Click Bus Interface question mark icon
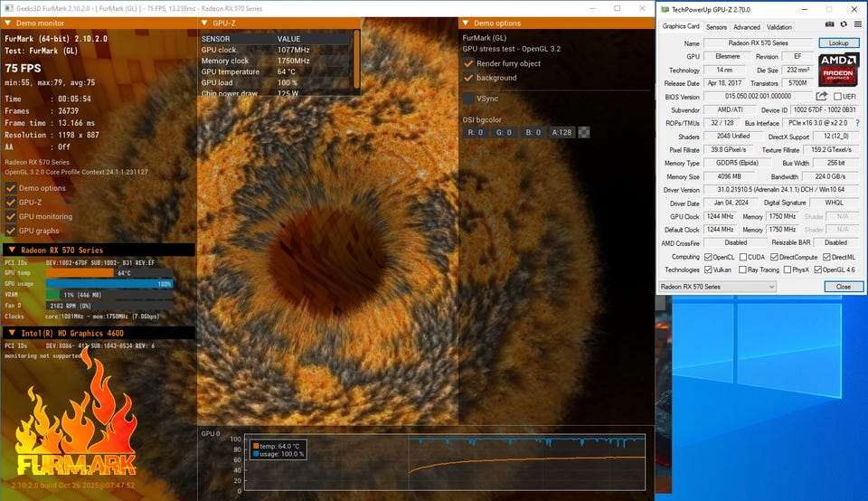 [857, 123]
